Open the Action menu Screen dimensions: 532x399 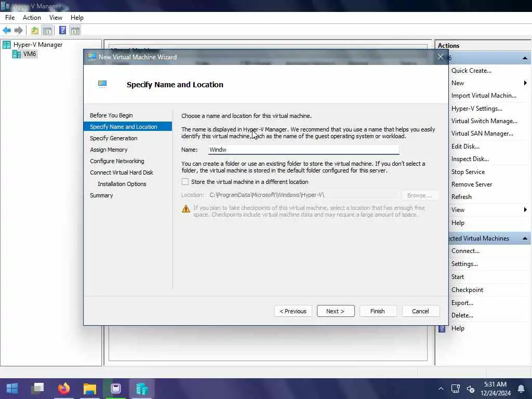(32, 18)
